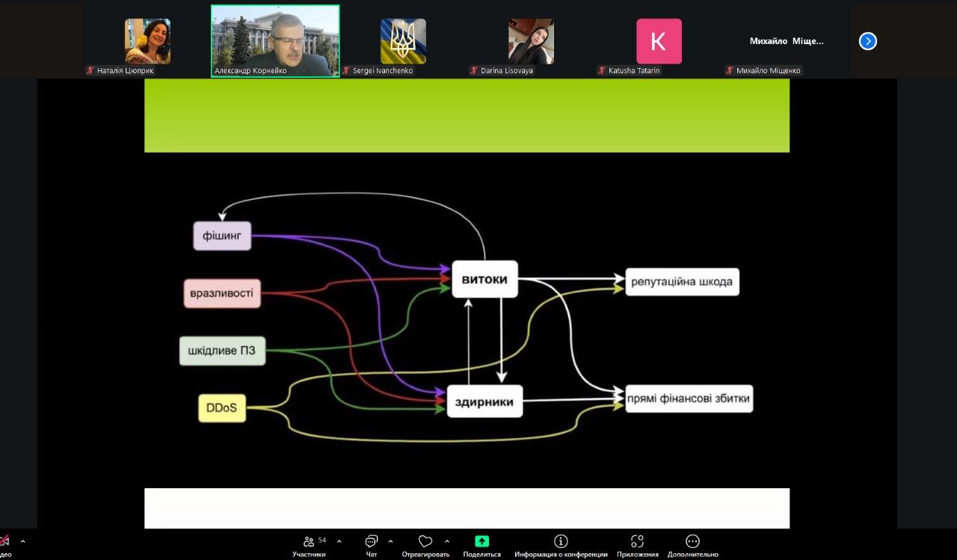Screen dimensions: 957x560
Task: Expand the arrow next to Чат
Action: tap(390, 541)
